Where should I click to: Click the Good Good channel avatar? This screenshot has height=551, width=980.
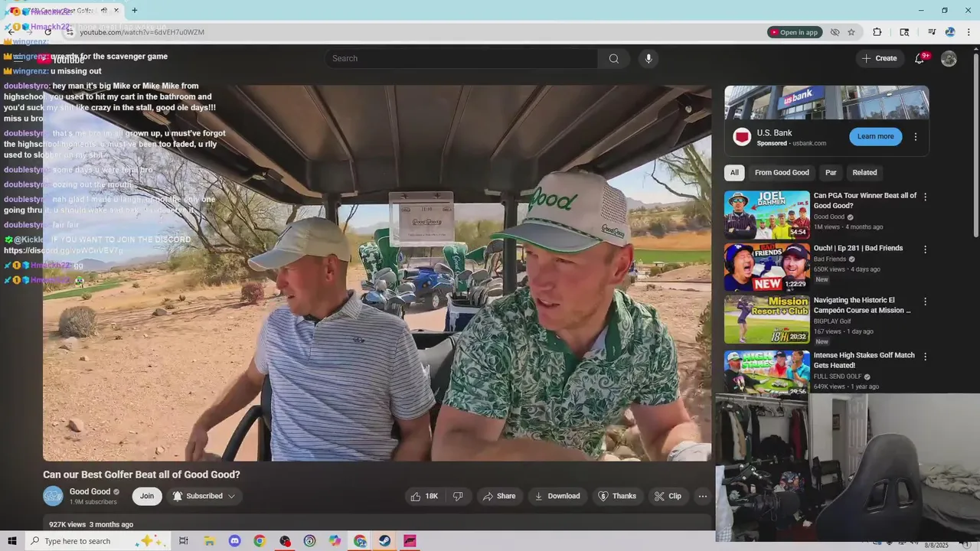(x=53, y=496)
